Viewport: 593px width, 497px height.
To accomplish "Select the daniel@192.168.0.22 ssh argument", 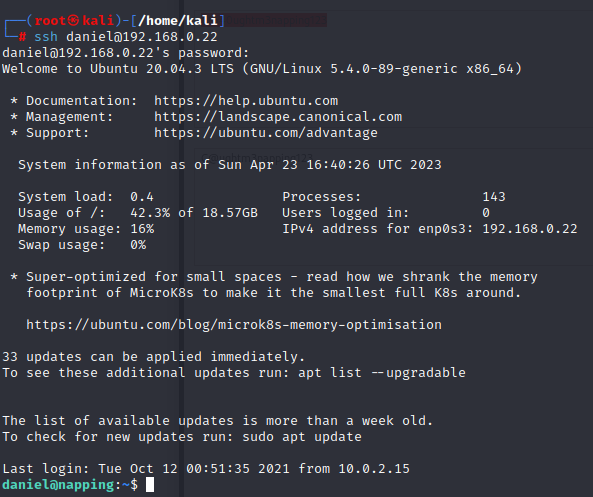I will tap(142, 37).
